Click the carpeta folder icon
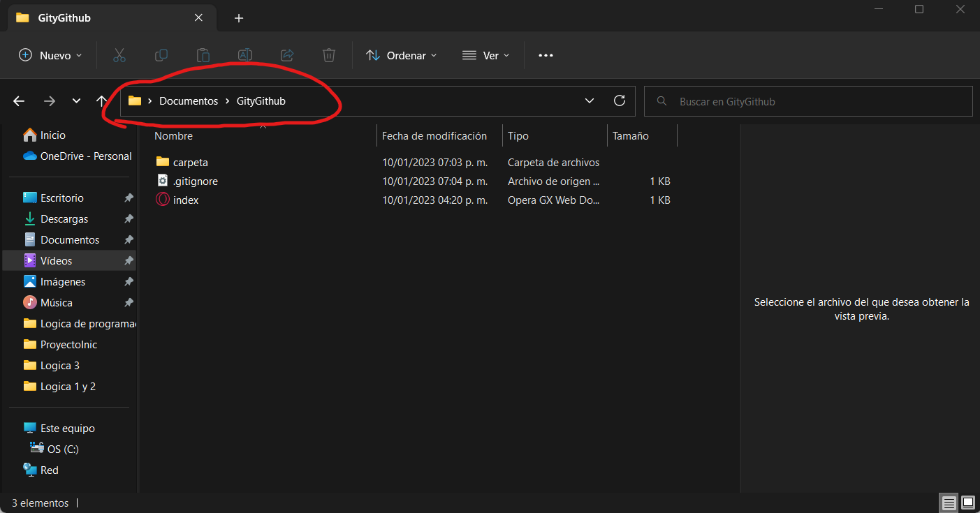The width and height of the screenshot is (980, 513). tap(163, 162)
